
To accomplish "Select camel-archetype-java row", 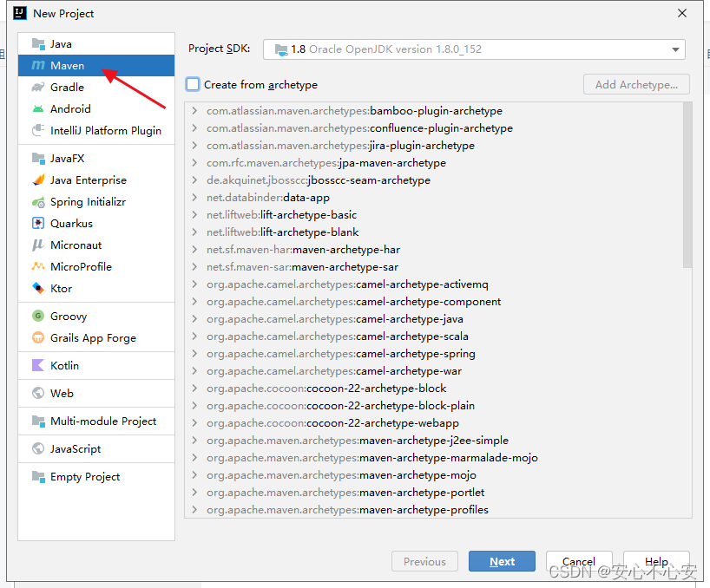I will [434, 319].
